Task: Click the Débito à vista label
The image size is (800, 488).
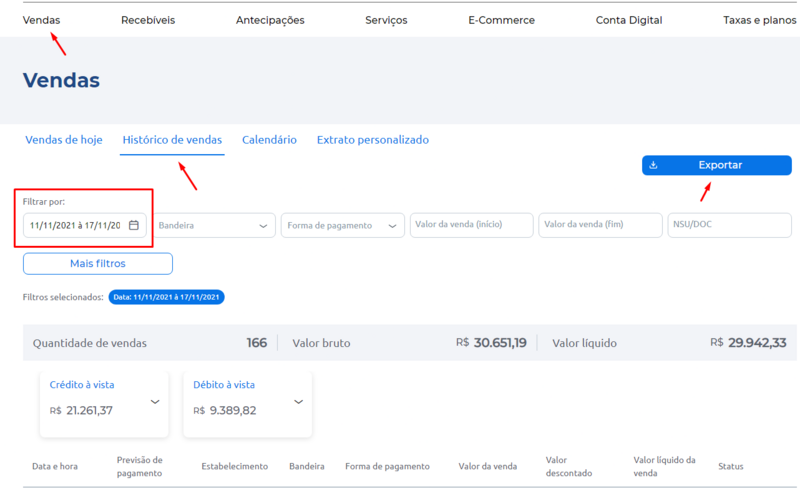Action: (224, 385)
